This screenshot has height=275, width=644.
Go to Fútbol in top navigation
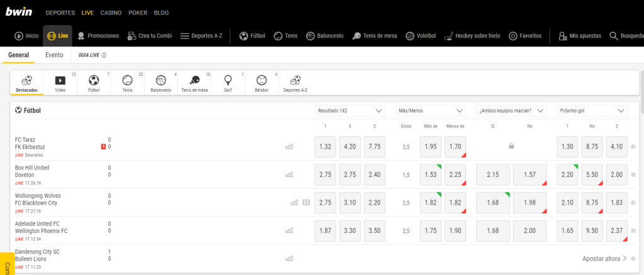tap(252, 36)
